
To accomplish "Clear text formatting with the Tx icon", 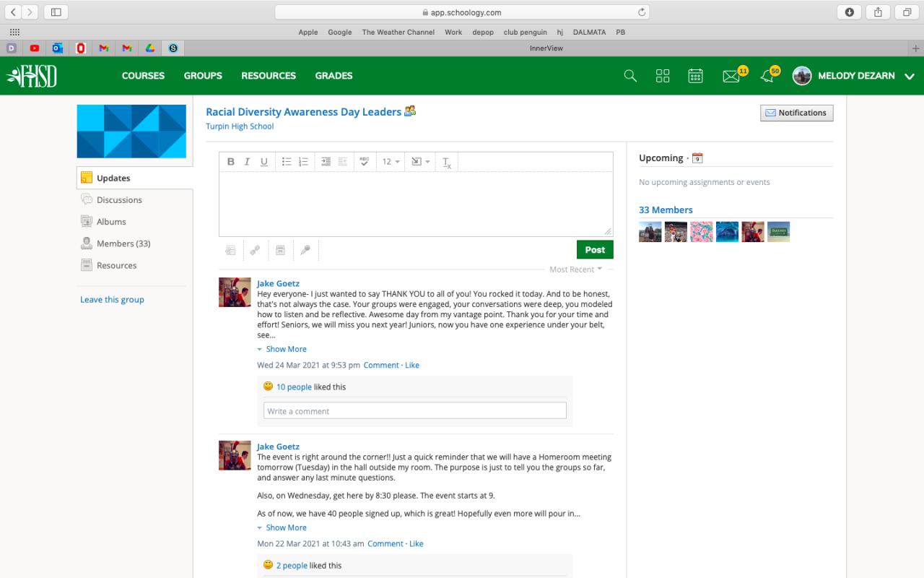I will pos(447,162).
